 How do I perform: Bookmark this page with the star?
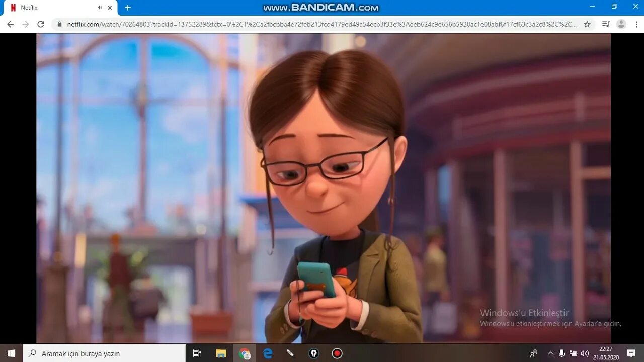[587, 24]
